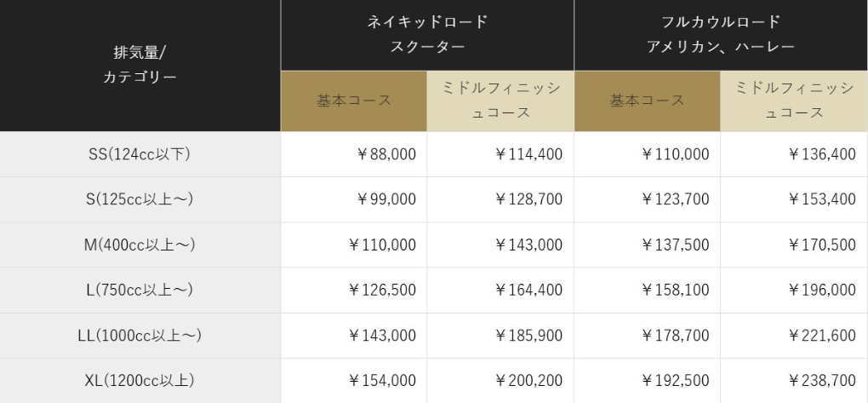Click 基本コース under フルカウルロード

647,101
